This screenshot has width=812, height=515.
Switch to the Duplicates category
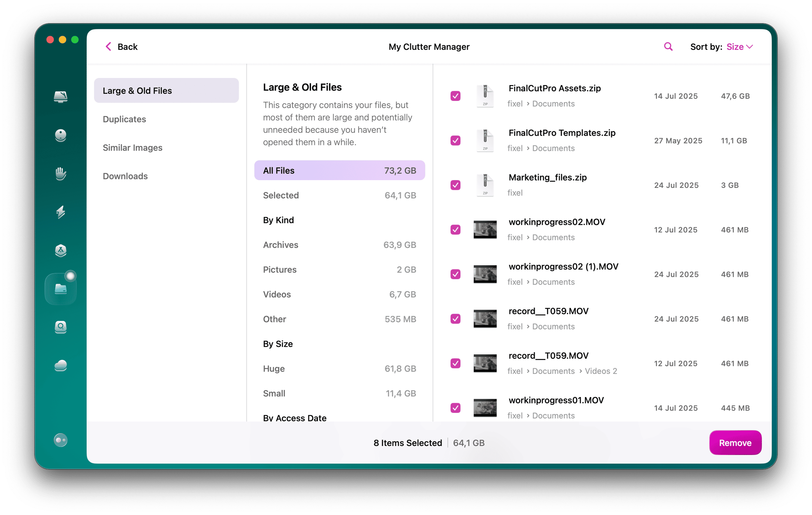click(x=124, y=119)
